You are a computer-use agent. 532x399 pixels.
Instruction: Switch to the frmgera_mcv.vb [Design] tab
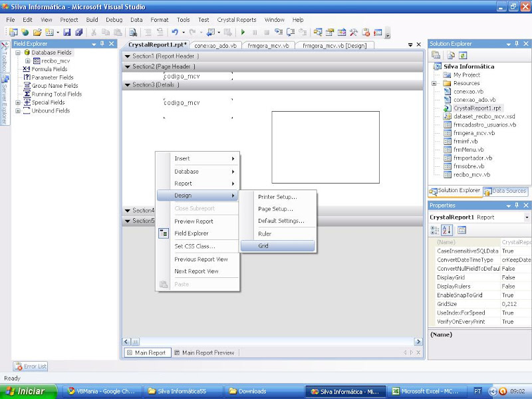point(334,45)
